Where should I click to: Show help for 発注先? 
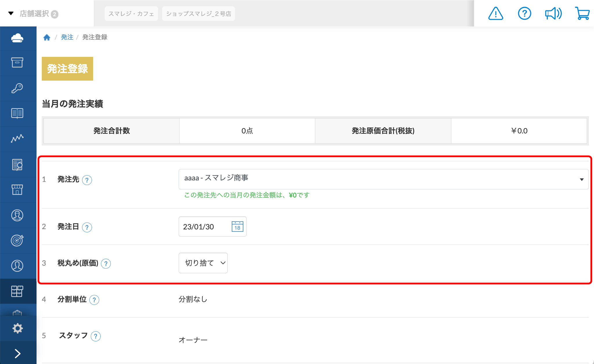(x=87, y=180)
